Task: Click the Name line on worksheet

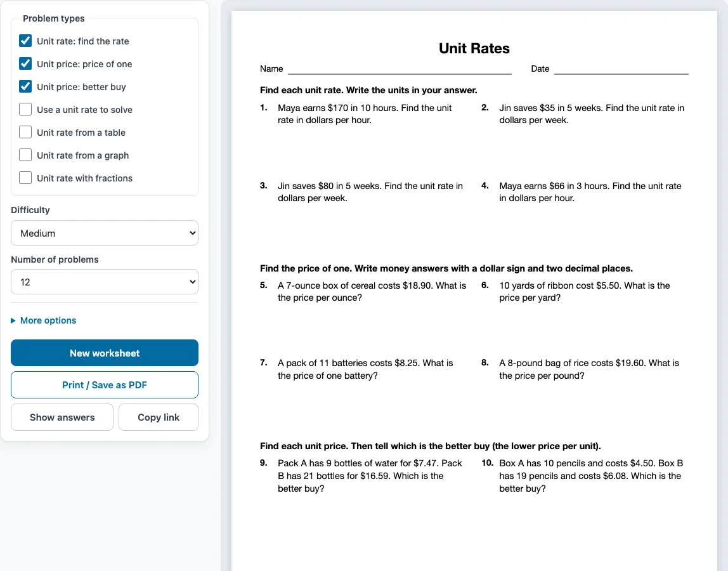Action: (400, 70)
